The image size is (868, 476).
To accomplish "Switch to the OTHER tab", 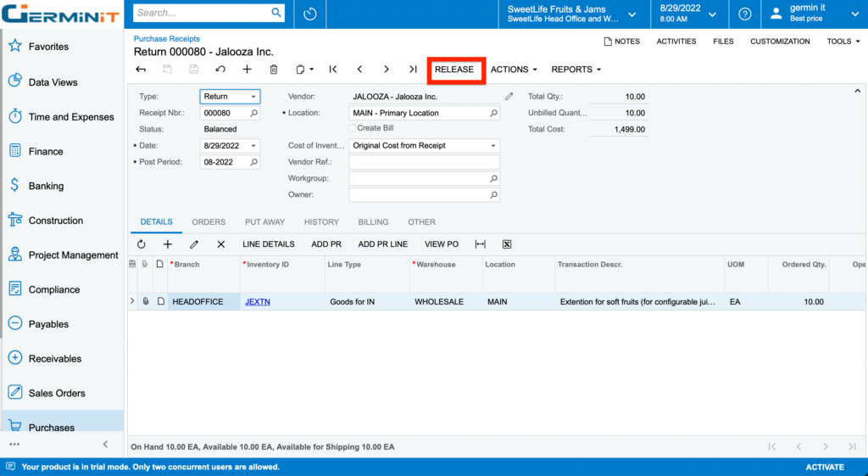I will pos(421,221).
